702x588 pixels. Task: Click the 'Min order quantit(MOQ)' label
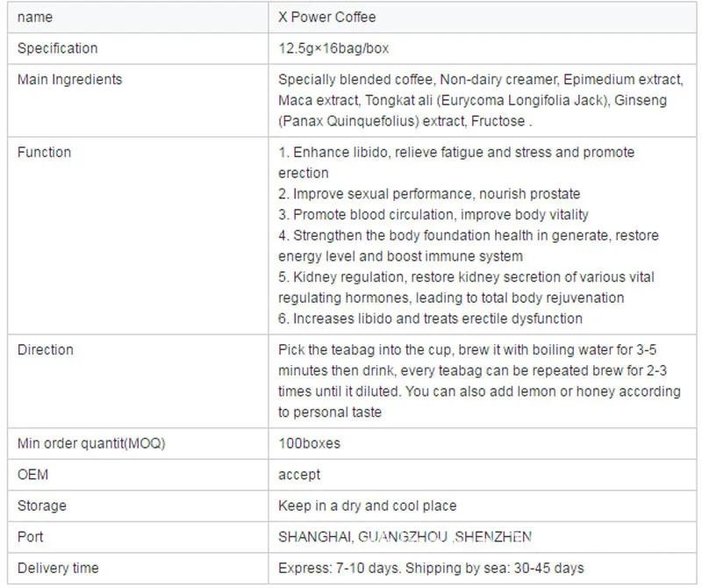(x=91, y=444)
